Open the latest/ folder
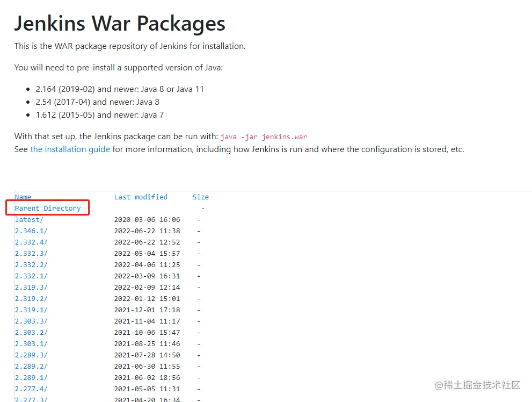532x402 pixels. click(x=29, y=220)
